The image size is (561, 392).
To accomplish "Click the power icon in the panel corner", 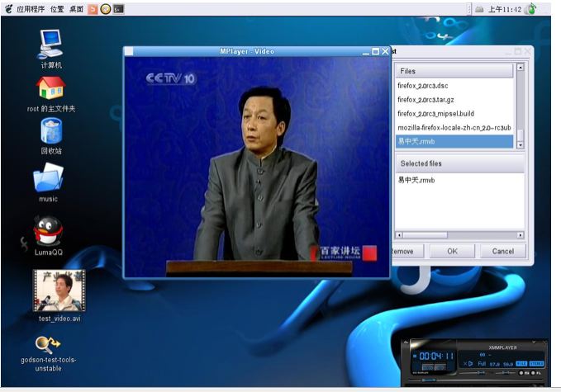I will point(530,9).
